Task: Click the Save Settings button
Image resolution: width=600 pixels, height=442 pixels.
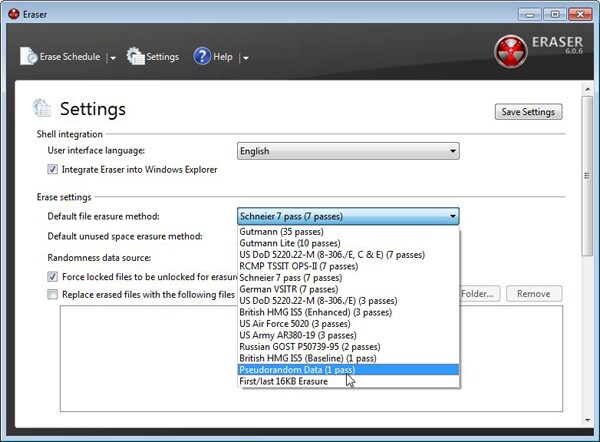Action: pyautogui.click(x=528, y=112)
